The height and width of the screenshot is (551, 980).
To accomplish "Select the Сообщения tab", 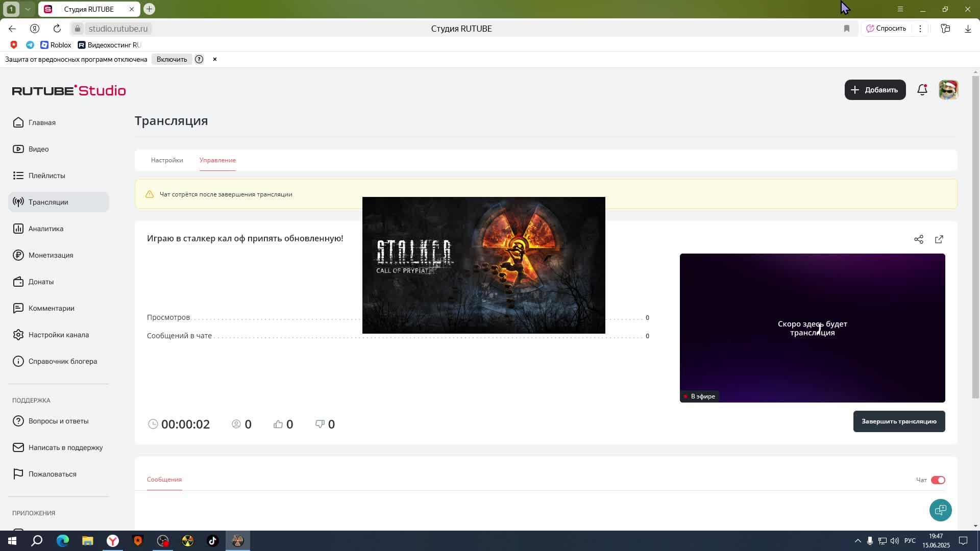I will pos(164,480).
